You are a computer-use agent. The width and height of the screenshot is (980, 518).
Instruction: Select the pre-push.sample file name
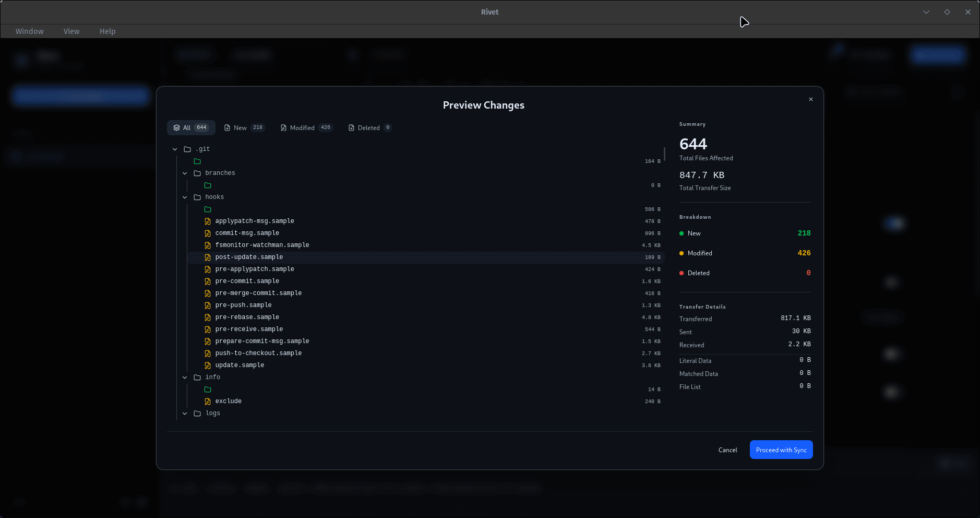tap(243, 305)
